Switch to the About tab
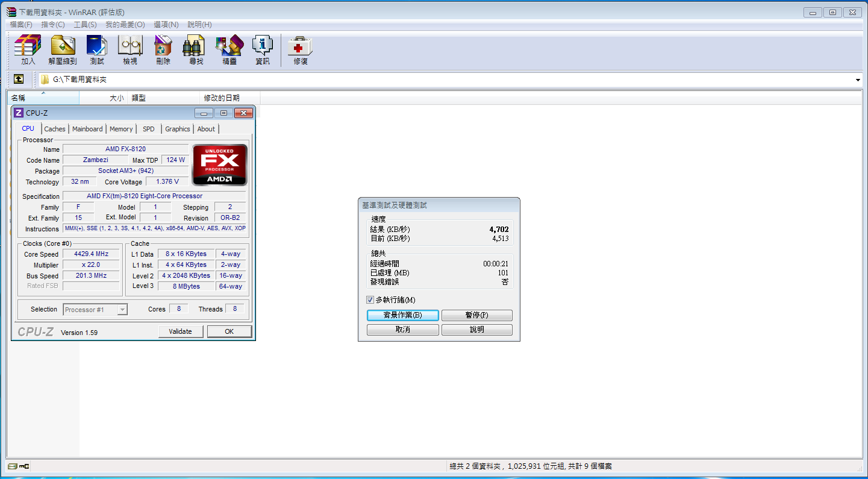 (x=206, y=129)
